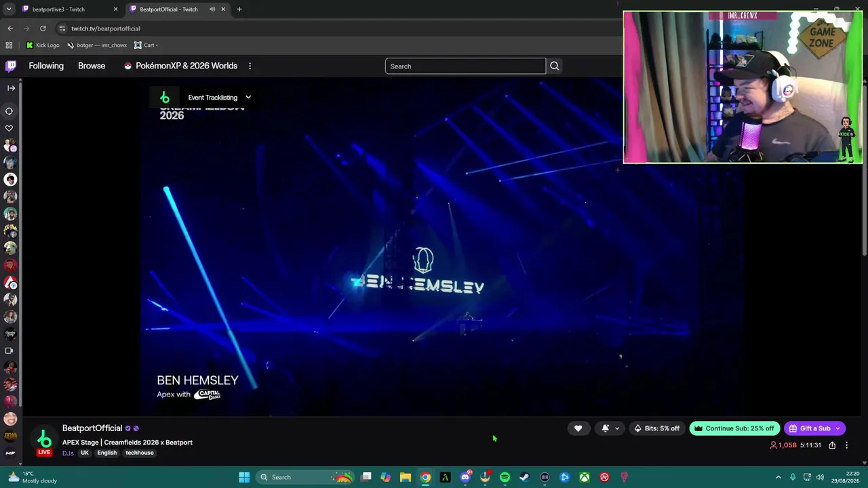
Task: Click the Twitch search magnifier button
Action: [x=554, y=66]
